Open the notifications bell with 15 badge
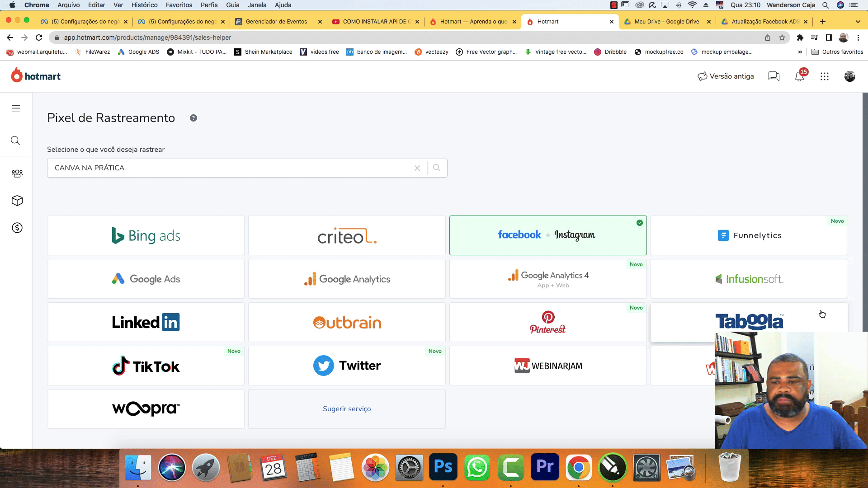This screenshot has width=868, height=488. (799, 76)
